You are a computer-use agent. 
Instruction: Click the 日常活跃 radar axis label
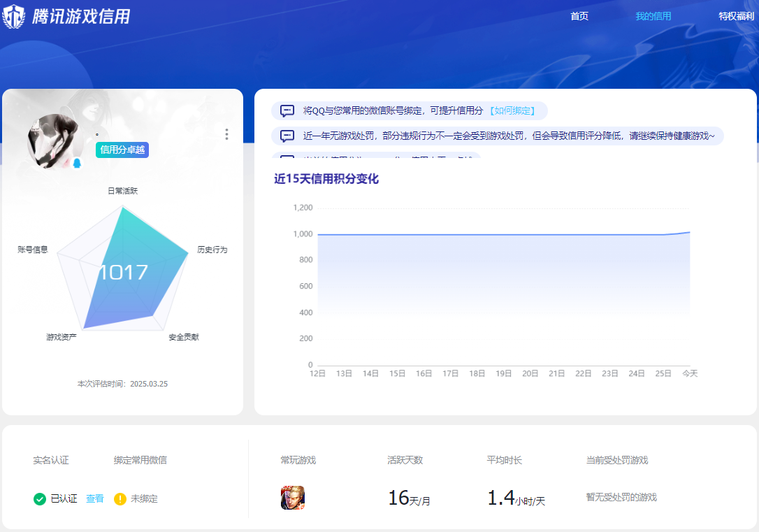click(x=122, y=191)
